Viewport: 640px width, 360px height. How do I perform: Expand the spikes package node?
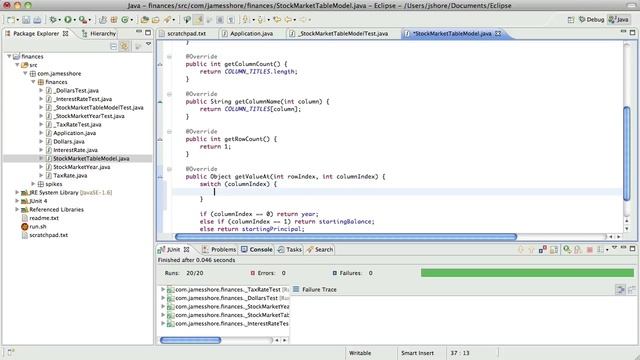click(33, 184)
